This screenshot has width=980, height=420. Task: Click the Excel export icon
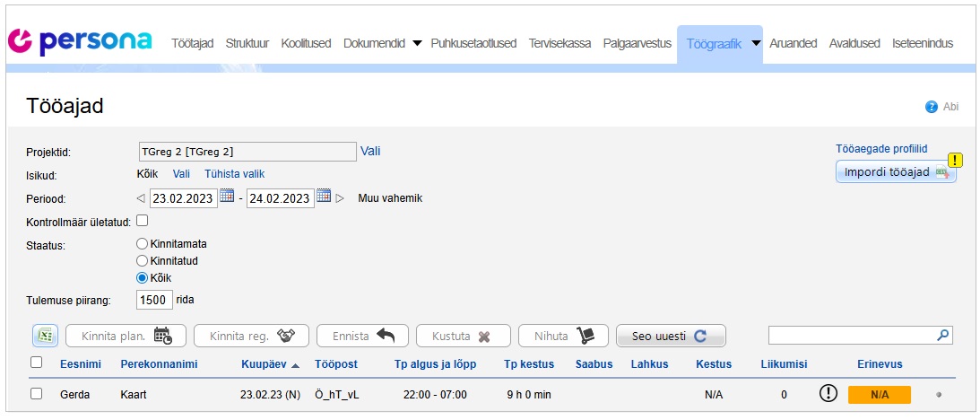coord(46,336)
